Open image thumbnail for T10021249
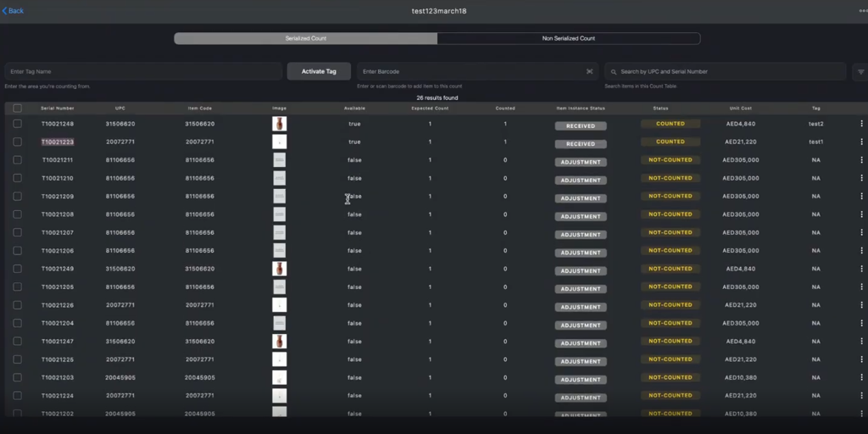The width and height of the screenshot is (868, 434). pos(280,269)
